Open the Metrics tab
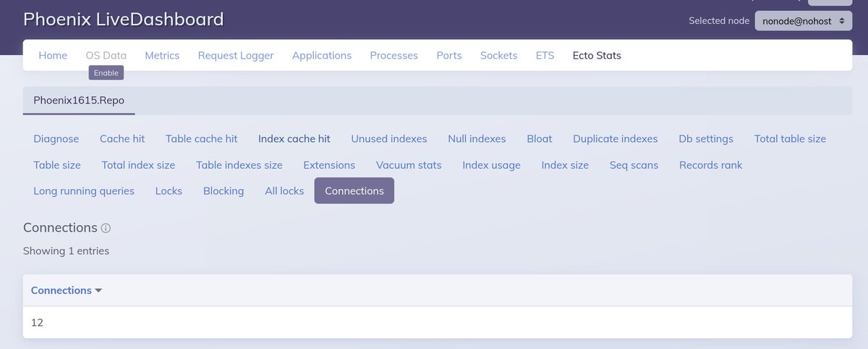 click(162, 55)
